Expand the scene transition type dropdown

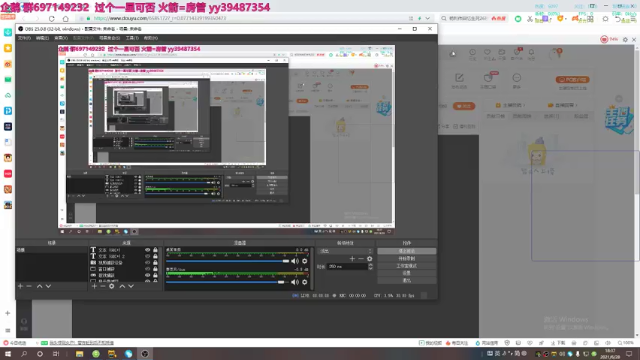click(345, 251)
